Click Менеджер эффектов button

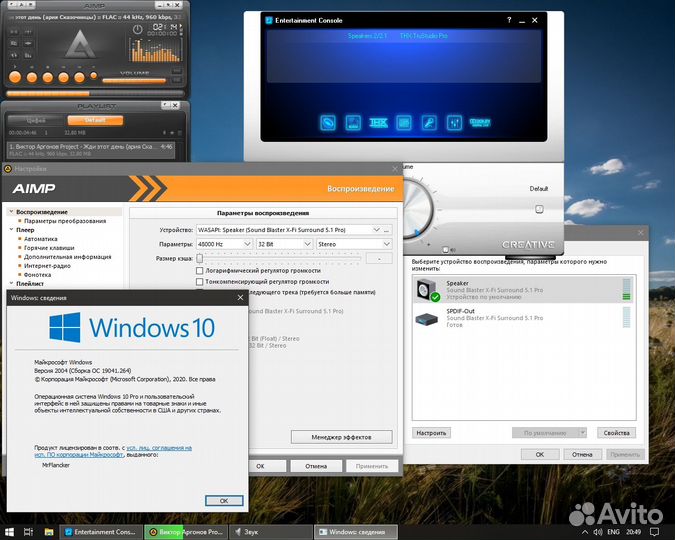(341, 437)
